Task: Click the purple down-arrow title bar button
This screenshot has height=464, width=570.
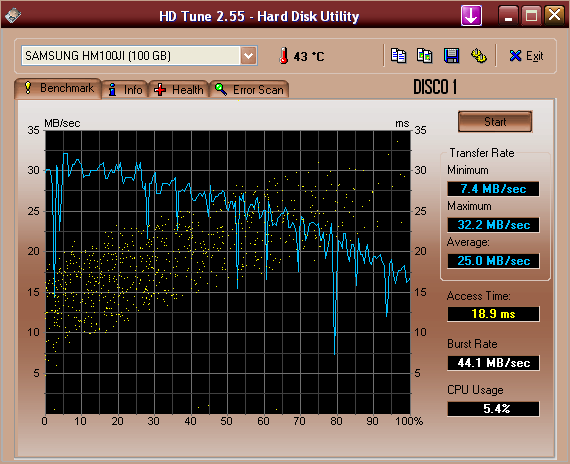Action: point(471,16)
